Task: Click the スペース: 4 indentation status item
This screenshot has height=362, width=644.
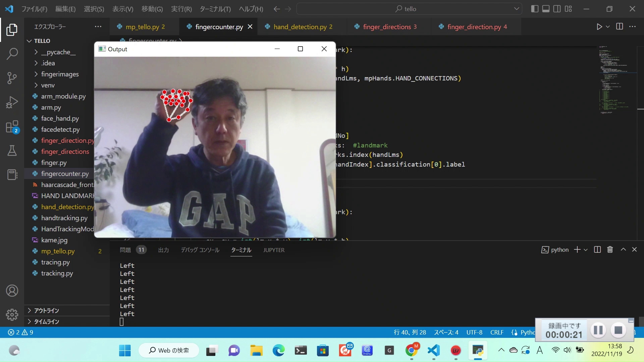Action: [x=446, y=333]
